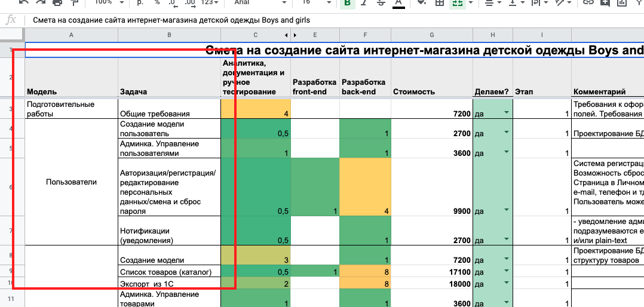Toggle Strikethrough formatting

pyautogui.click(x=382, y=2)
